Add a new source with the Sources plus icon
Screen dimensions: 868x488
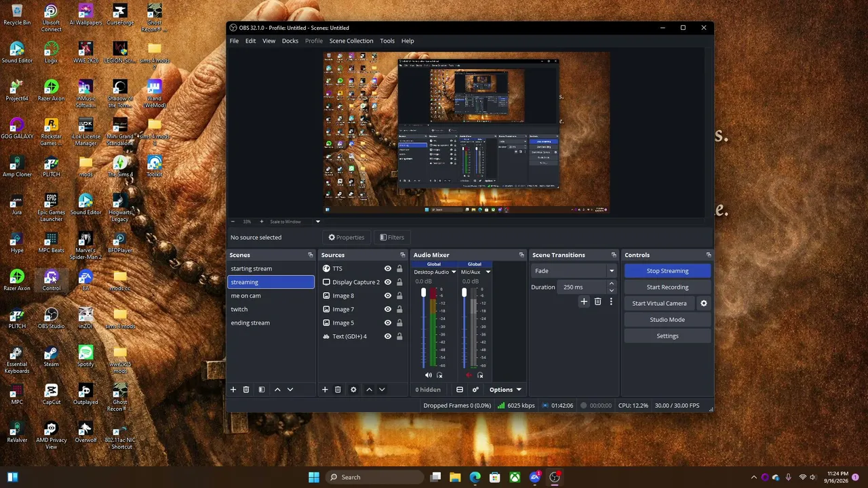[325, 390]
